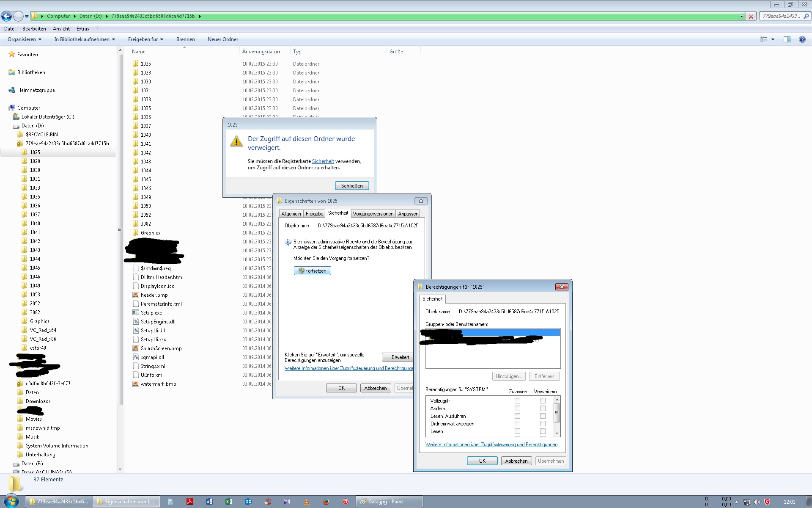The height and width of the screenshot is (508, 812).
Task: Click permissions list scrollbar down arrow
Action: (557, 433)
